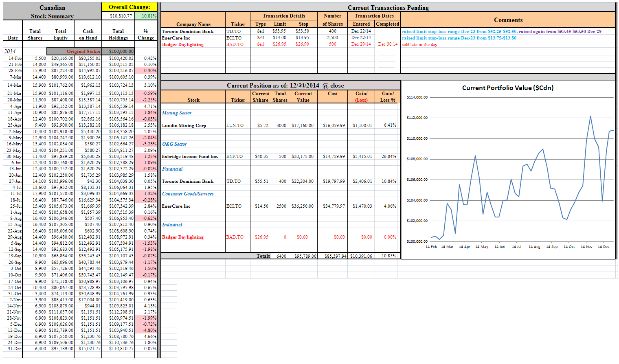Select the $40.35 current share price cell
The width and height of the screenshot is (619, 364).
[x=261, y=156]
